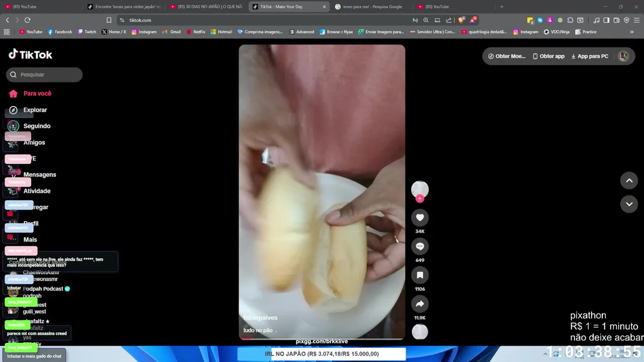
Task: Open the Brave Shields lion icon
Action: coord(461,20)
